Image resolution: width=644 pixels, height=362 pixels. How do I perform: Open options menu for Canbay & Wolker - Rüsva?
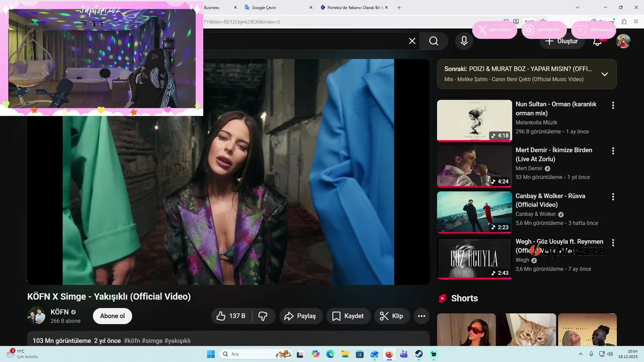(x=613, y=197)
